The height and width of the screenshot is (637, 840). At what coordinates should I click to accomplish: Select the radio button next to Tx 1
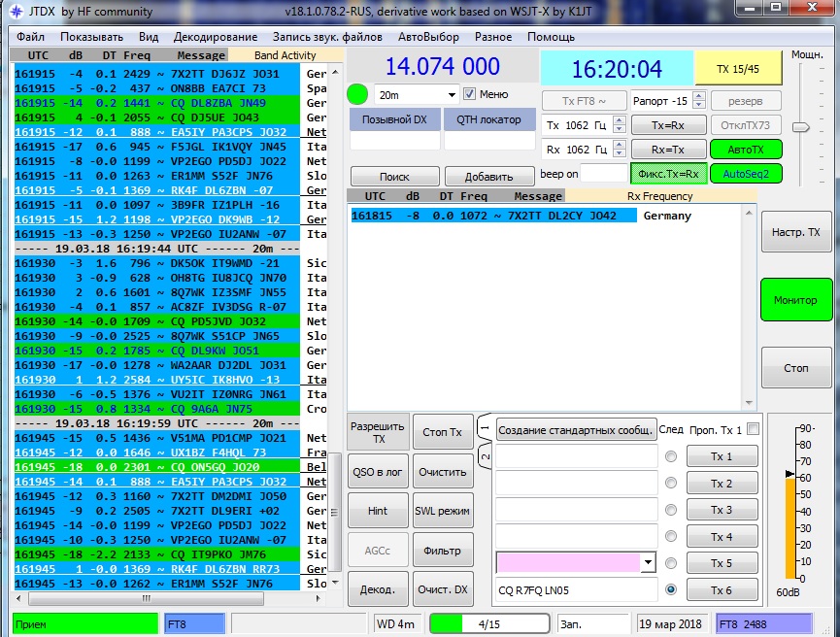click(670, 456)
